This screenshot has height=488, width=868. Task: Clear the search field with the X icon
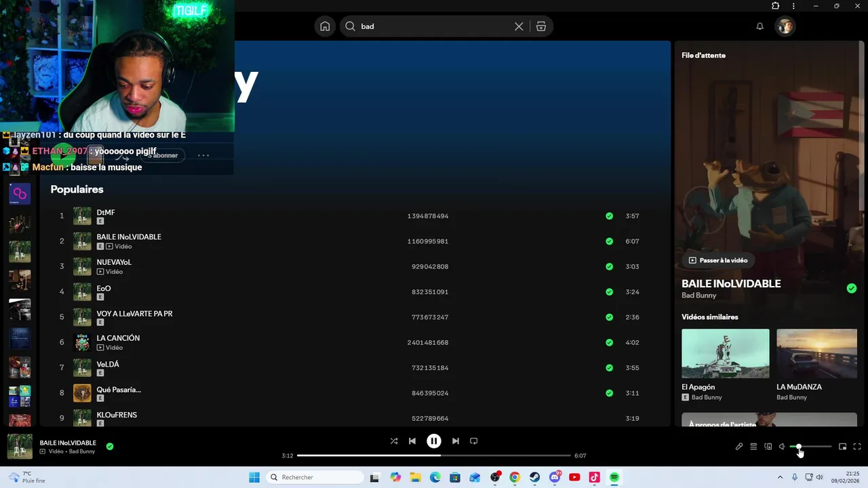click(519, 26)
